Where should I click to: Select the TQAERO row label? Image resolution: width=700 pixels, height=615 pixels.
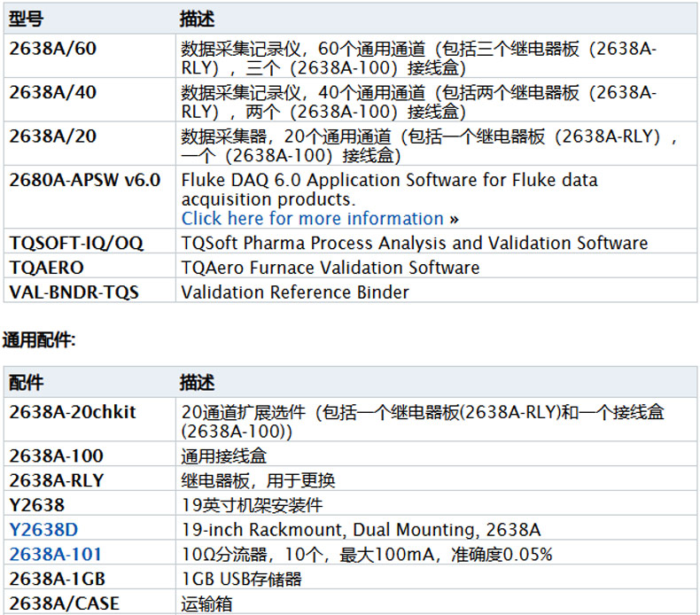pos(45,268)
